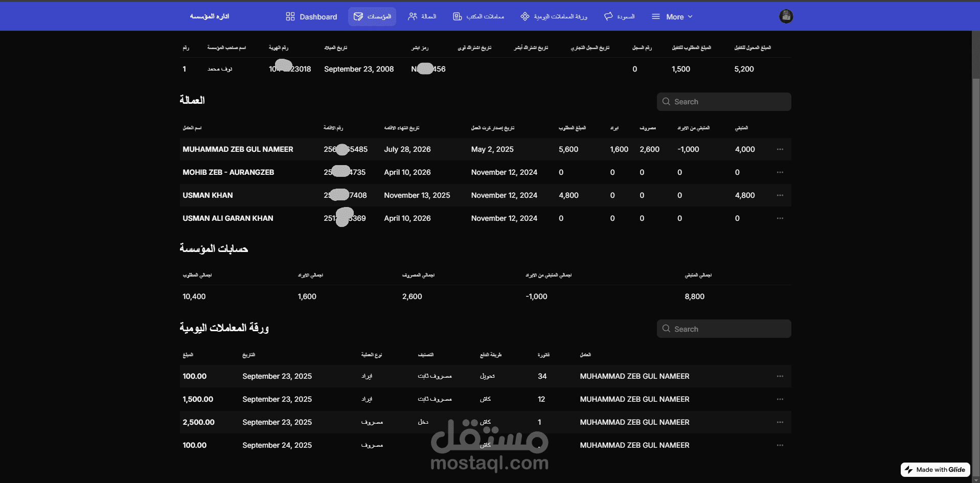Click invoice number 12 in the transactions table
Image resolution: width=980 pixels, height=483 pixels.
[541, 399]
